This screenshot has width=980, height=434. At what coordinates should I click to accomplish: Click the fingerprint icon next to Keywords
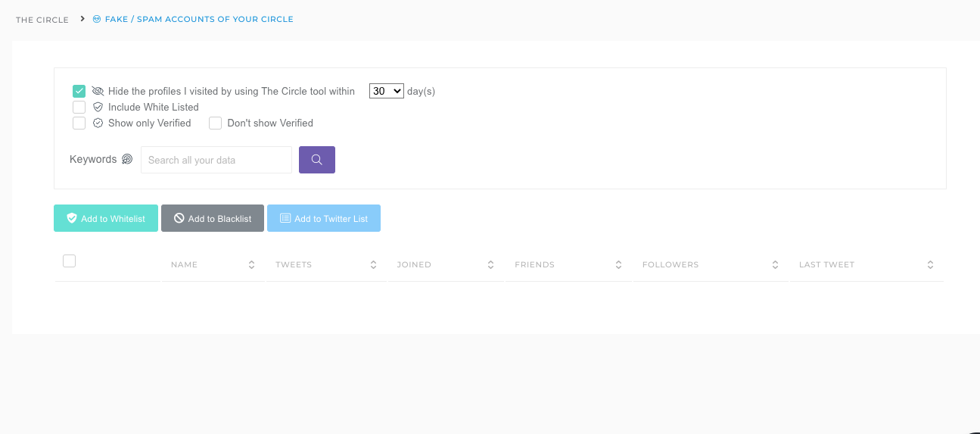pos(127,159)
